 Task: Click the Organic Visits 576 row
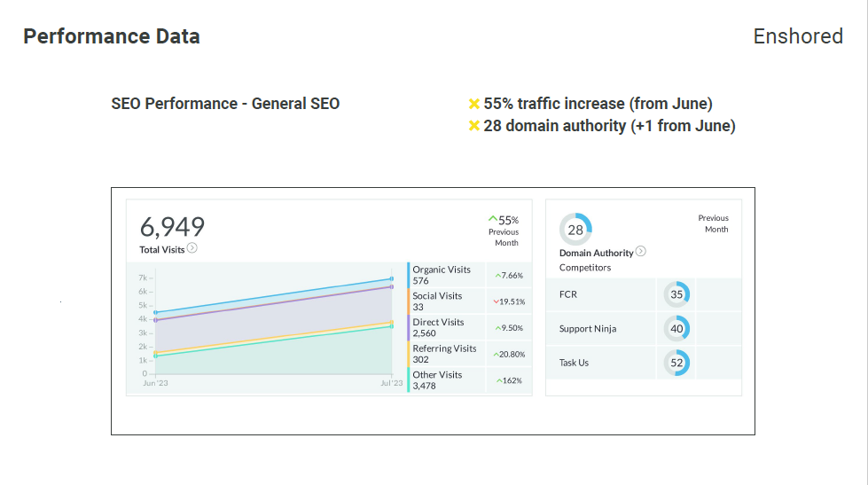469,275
